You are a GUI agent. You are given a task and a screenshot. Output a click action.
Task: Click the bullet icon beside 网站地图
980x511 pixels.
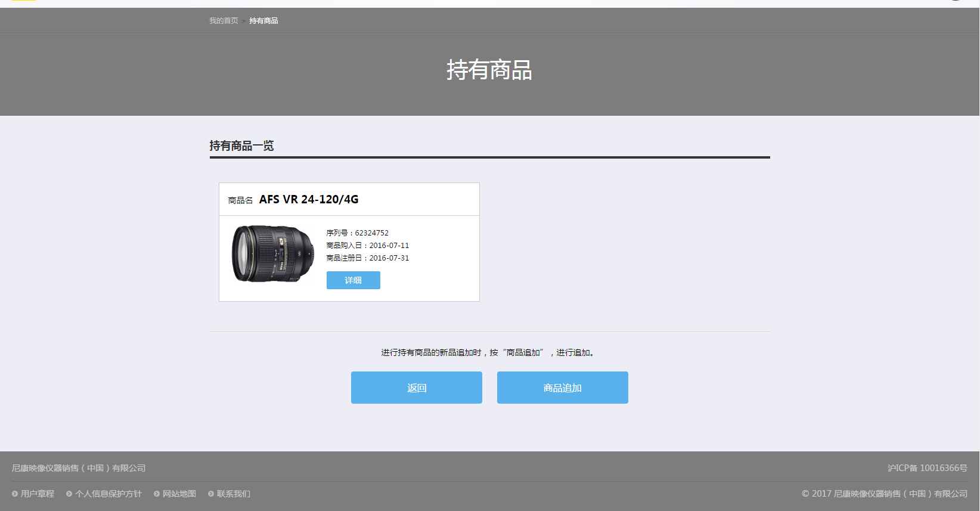[157, 494]
